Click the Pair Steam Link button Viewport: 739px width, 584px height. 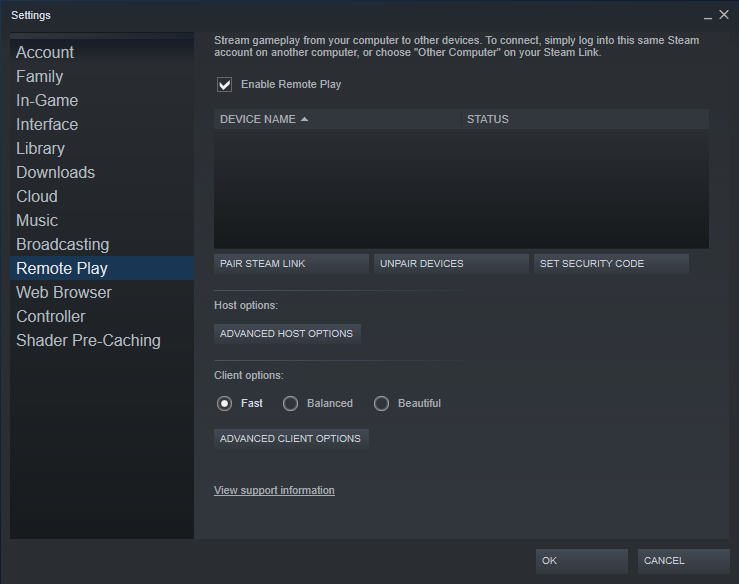(291, 264)
